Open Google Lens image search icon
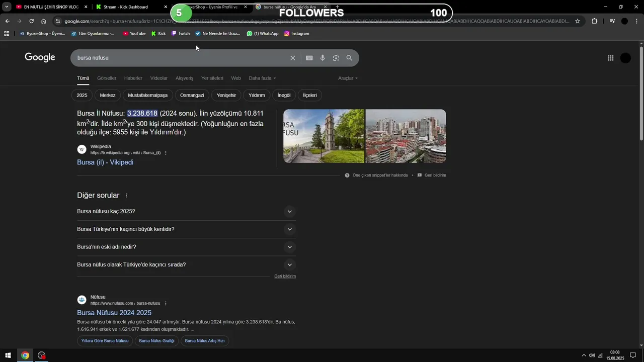This screenshot has width=644, height=362. coord(336,58)
